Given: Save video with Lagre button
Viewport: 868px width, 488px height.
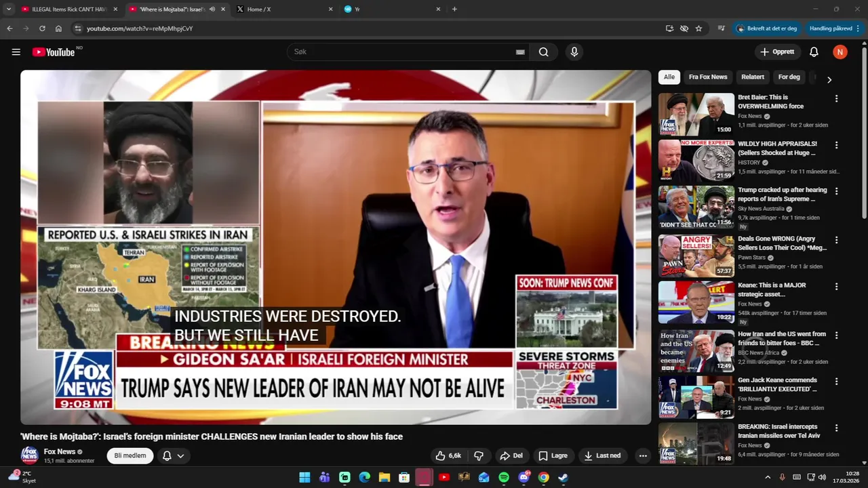Looking at the screenshot, I should tap(553, 456).
